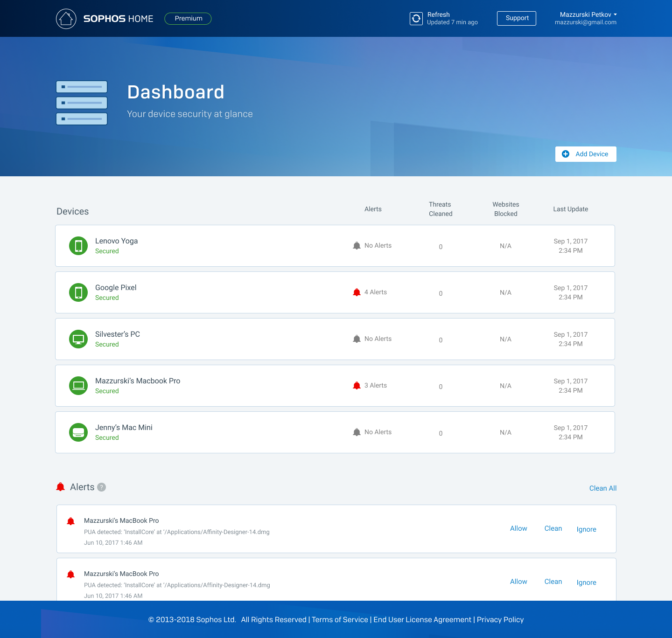The image size is (672, 638).
Task: Click the Sophos Home house logo icon
Action: tap(66, 19)
